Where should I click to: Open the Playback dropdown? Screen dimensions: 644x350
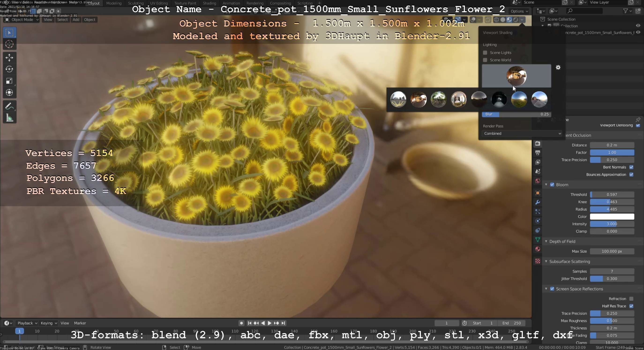coord(27,323)
